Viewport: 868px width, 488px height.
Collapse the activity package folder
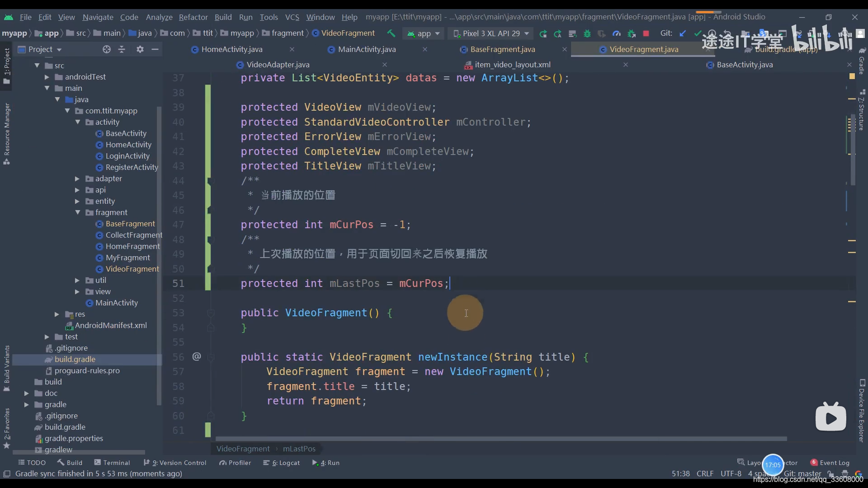[78, 122]
